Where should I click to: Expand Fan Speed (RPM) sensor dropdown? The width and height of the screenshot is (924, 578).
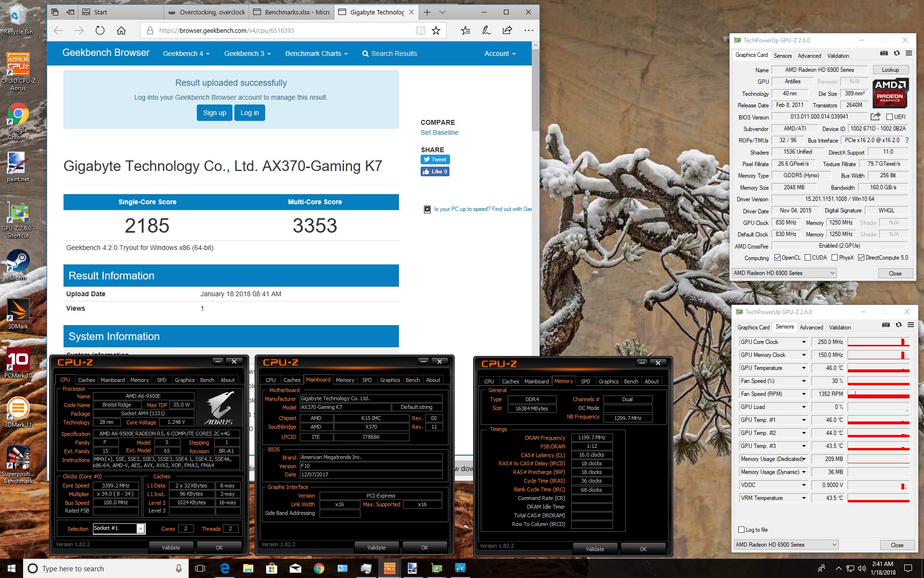(x=804, y=394)
